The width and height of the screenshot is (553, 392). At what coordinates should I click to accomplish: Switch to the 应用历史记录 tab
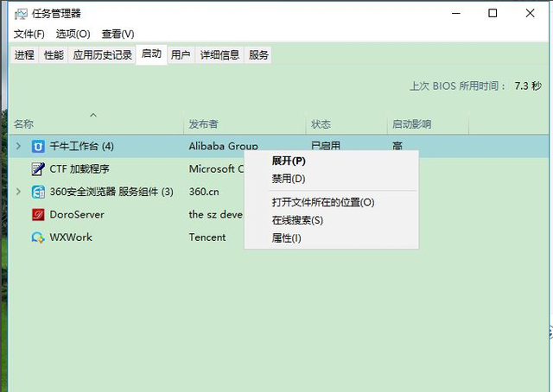coord(102,55)
